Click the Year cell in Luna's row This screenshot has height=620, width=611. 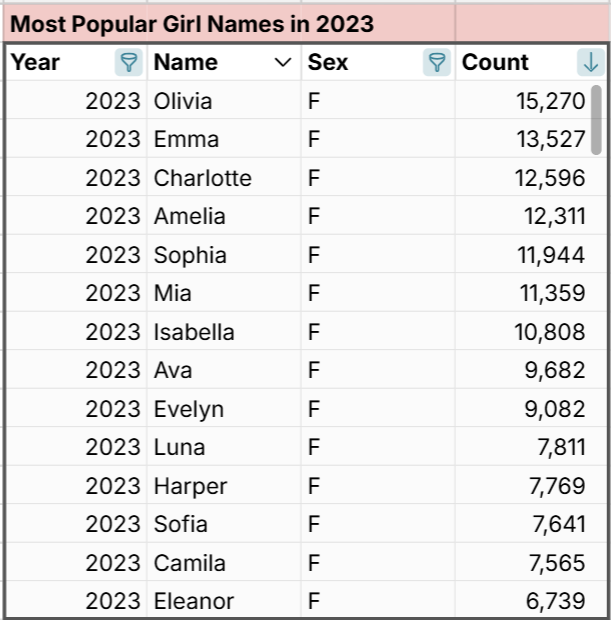point(112,447)
